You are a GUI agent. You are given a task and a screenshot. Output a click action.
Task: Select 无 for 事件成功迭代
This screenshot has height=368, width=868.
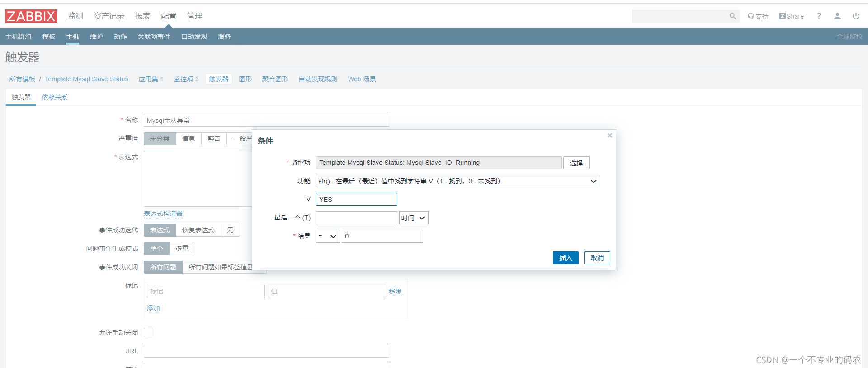[230, 230]
